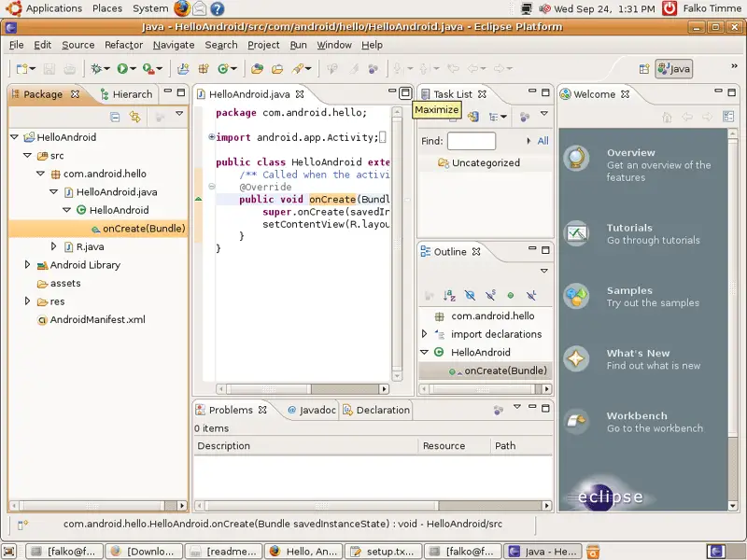The height and width of the screenshot is (560, 747).
Task: Click the All link in Task List
Action: pyautogui.click(x=543, y=141)
